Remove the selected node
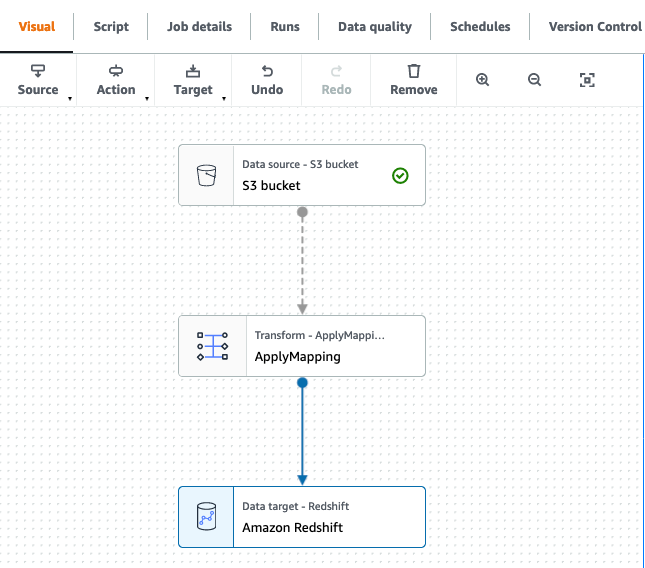 tap(414, 81)
